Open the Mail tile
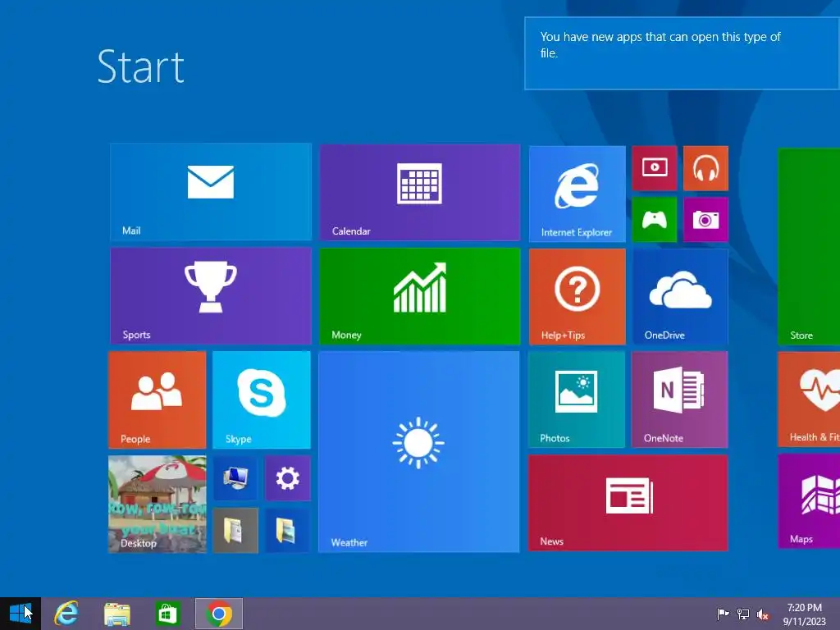Viewport: 840px width, 630px height. [211, 192]
